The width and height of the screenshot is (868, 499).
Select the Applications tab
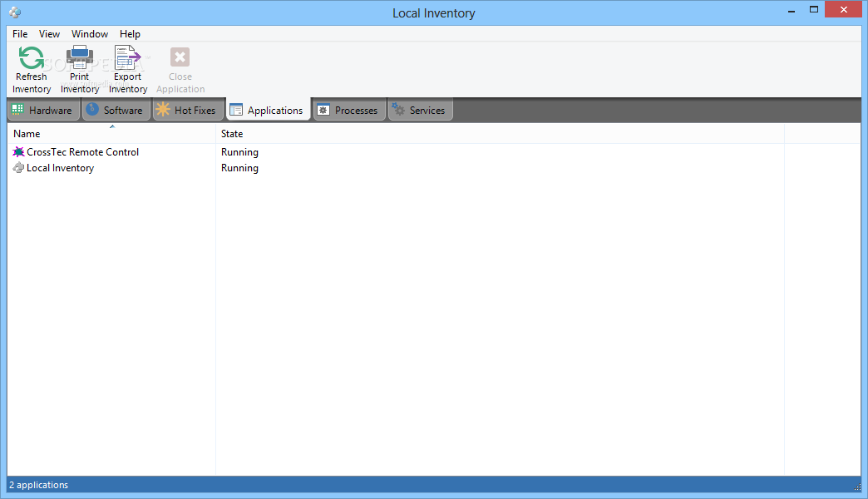tap(268, 111)
